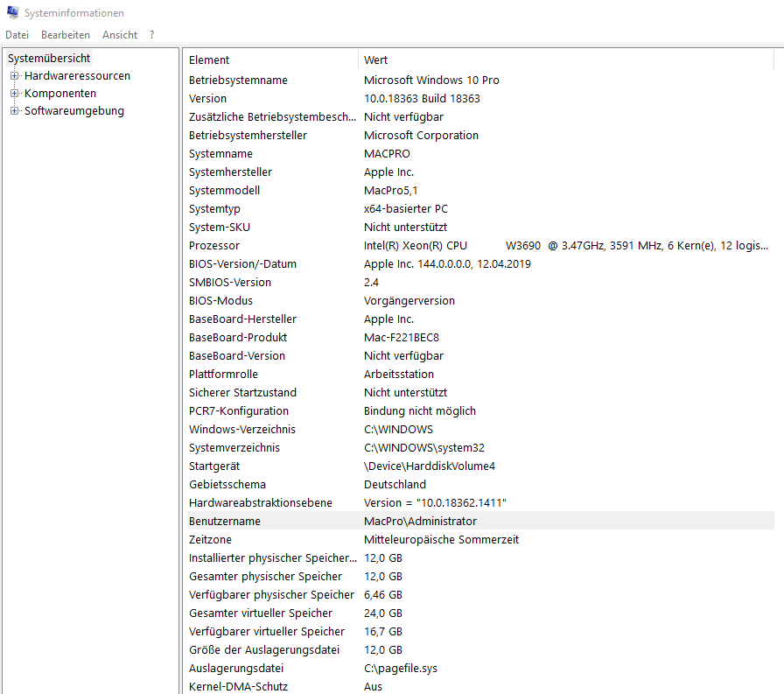This screenshot has width=784, height=694.
Task: Select the Auslagerungsdatei row
Action: pos(480,669)
